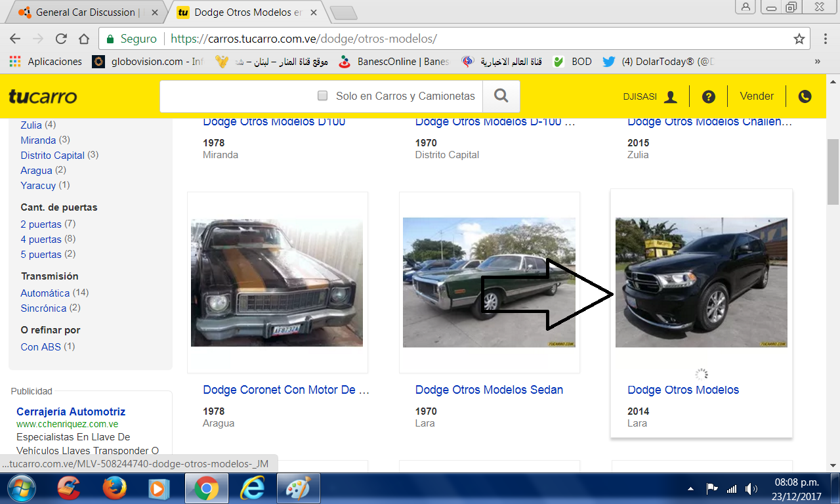Image resolution: width=840 pixels, height=504 pixels.
Task: Open the Dodge Otros Modelos D100 listing
Action: 274,122
